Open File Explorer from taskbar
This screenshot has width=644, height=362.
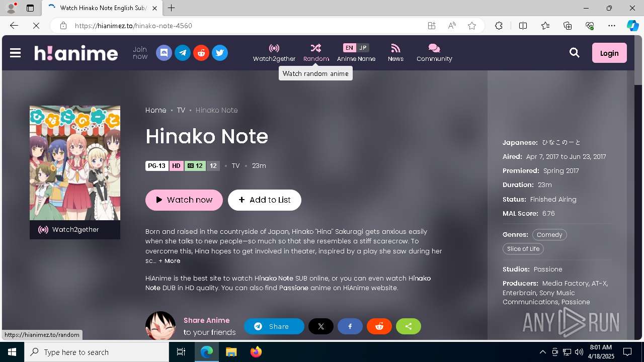pos(231,352)
